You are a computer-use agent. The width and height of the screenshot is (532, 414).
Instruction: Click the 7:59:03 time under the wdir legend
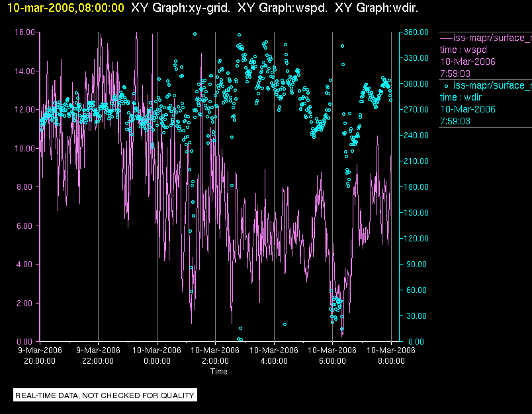click(x=455, y=121)
